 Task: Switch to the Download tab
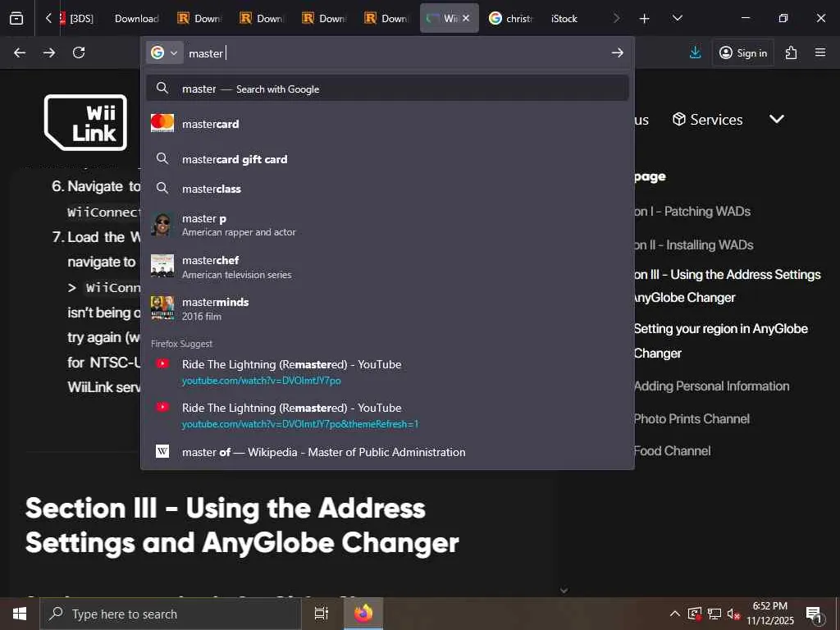pos(136,18)
